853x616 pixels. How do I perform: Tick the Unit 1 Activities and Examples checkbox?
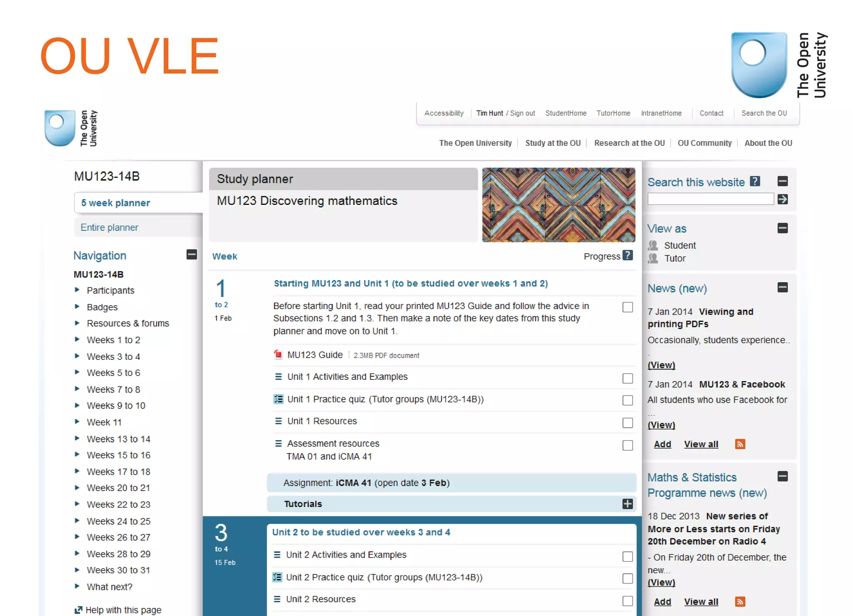pos(627,378)
